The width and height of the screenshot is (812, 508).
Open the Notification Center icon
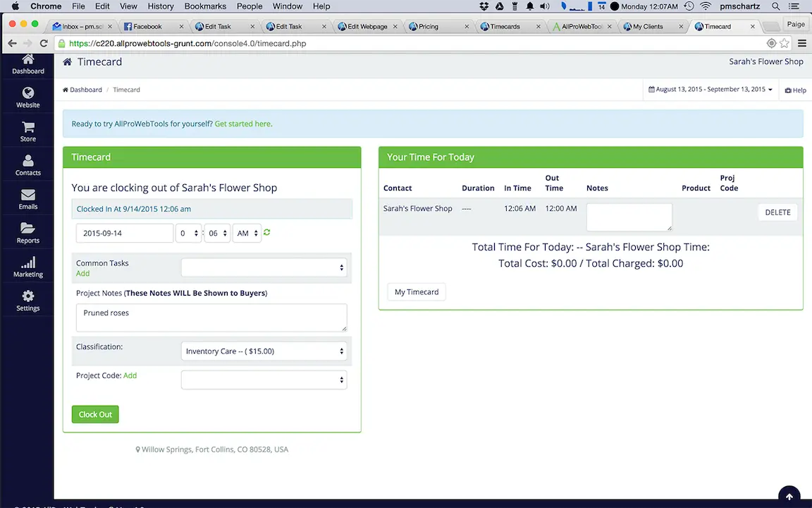[x=794, y=6]
